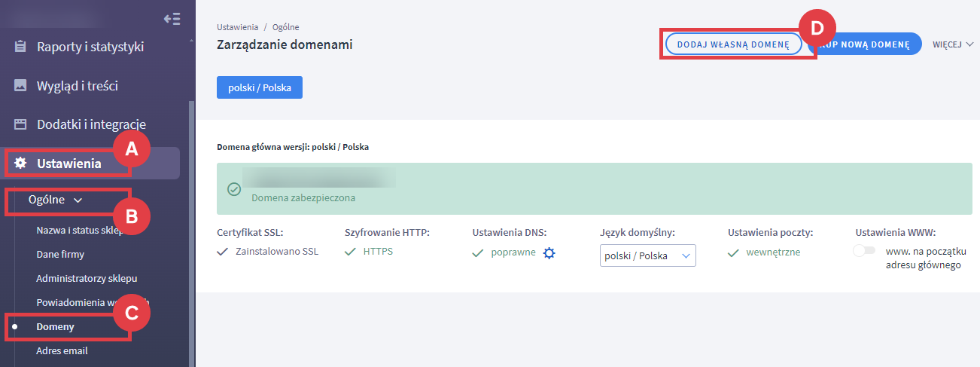Open Administratorzy sklepu page
Screen dimensions: 980x367
(x=87, y=278)
